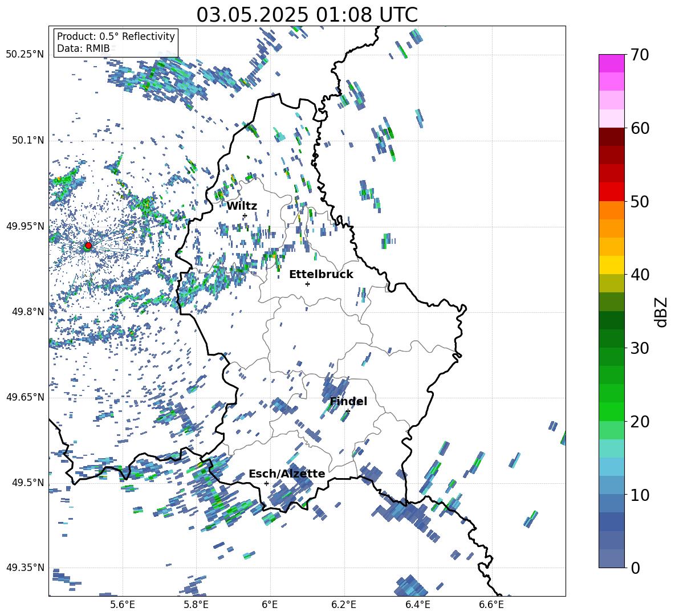The height and width of the screenshot is (616, 675).
Task: Click the dark maroon colorbar swatch below 60
Action: point(612,137)
